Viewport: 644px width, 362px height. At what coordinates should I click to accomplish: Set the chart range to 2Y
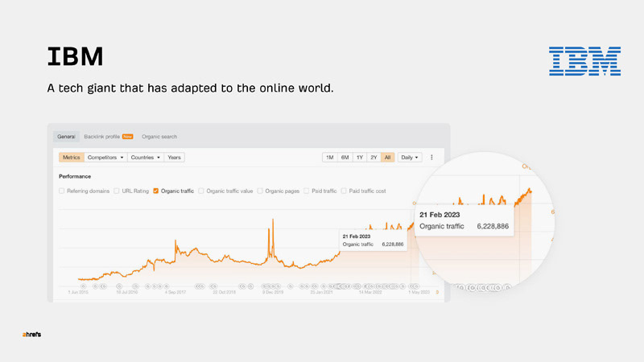click(374, 158)
